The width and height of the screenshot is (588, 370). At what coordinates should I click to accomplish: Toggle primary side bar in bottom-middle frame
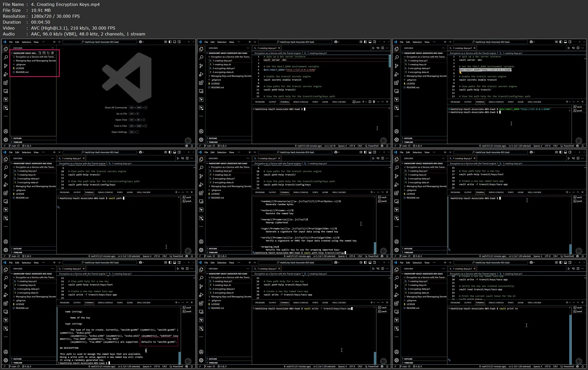(x=365, y=263)
